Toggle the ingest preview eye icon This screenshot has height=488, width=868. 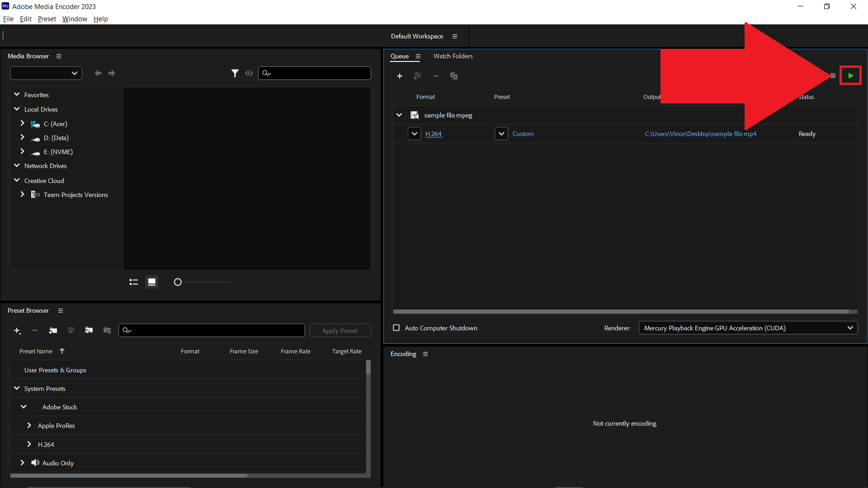pyautogui.click(x=249, y=73)
